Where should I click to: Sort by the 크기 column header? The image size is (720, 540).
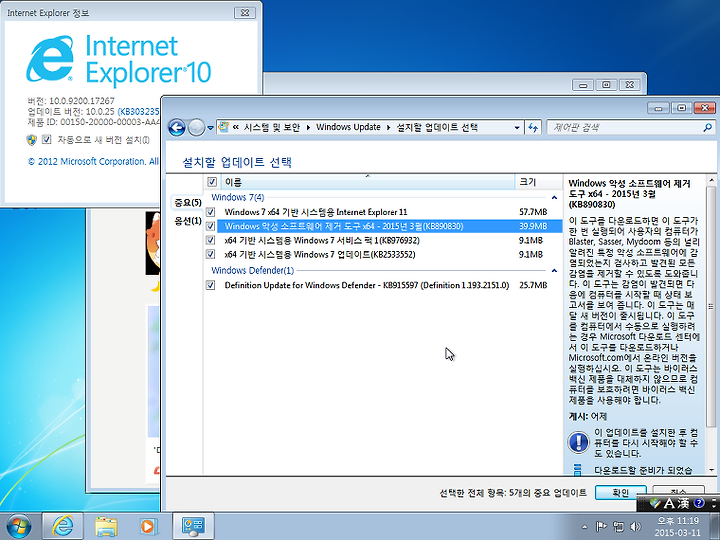[538, 182]
